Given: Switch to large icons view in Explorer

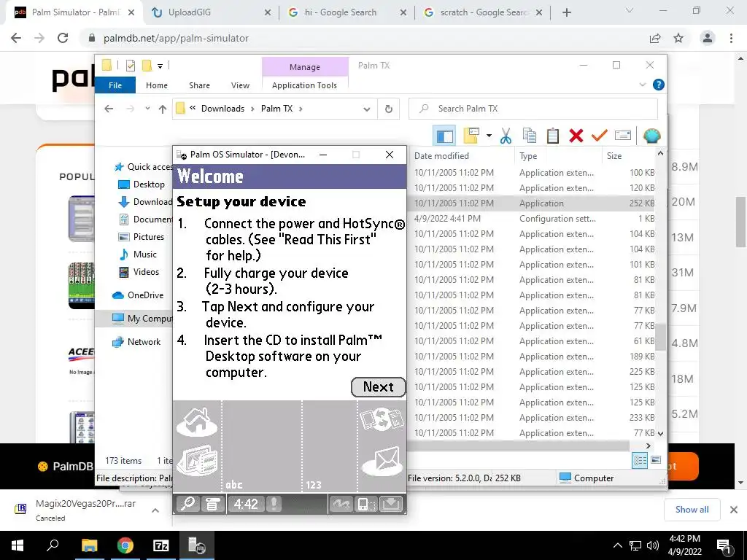Looking at the screenshot, I should 656,460.
